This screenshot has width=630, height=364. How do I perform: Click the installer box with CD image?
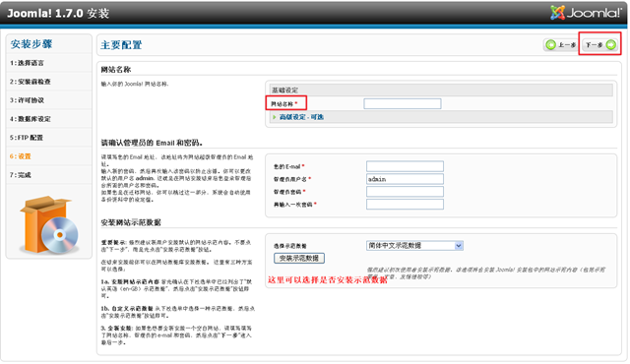(x=49, y=224)
